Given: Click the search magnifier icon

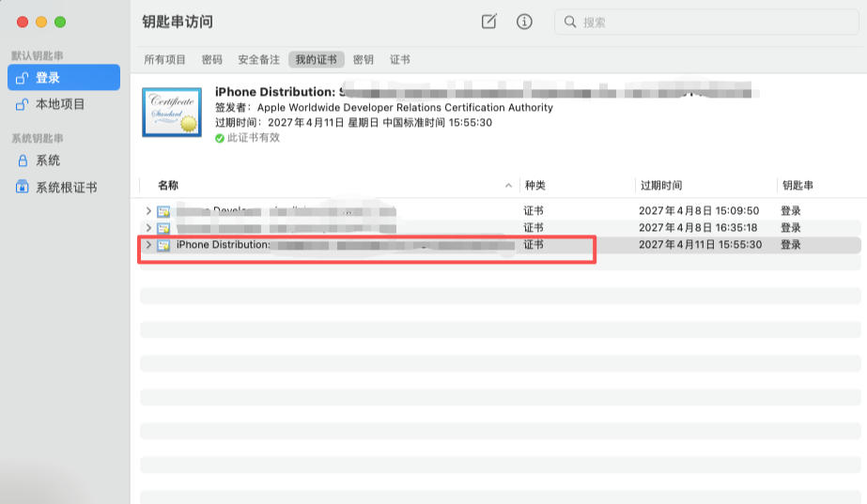Looking at the screenshot, I should [x=570, y=23].
